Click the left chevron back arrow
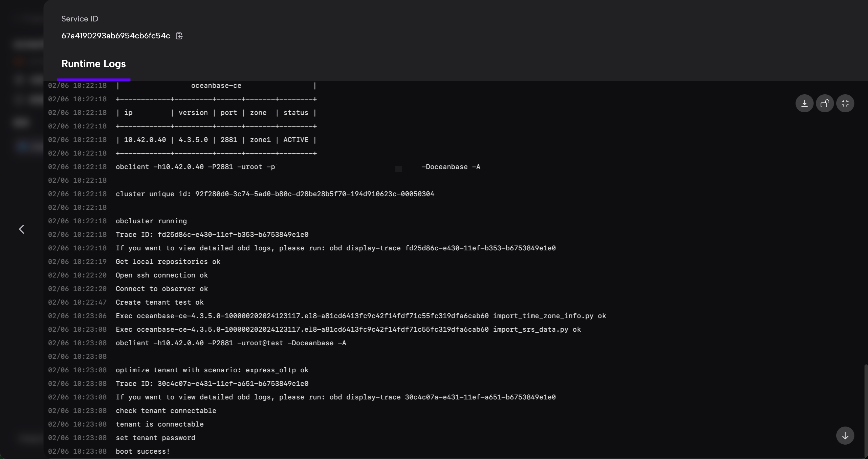 tap(21, 229)
